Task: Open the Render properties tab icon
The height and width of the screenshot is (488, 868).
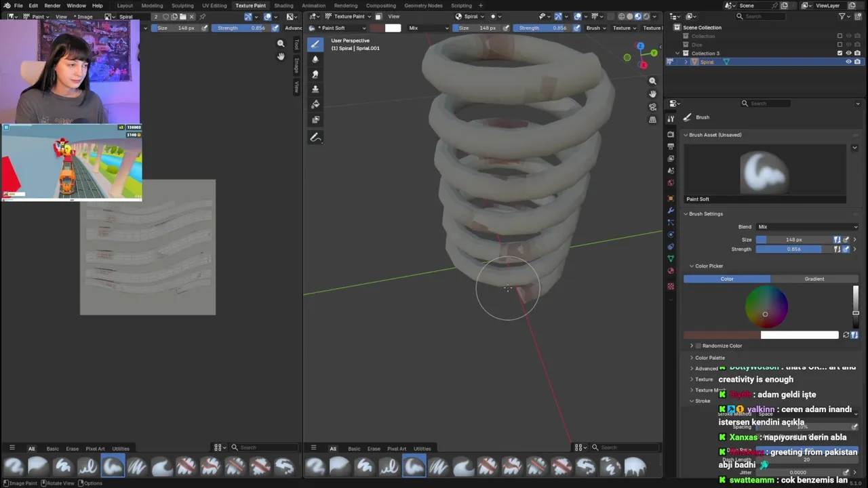Action: [671, 134]
